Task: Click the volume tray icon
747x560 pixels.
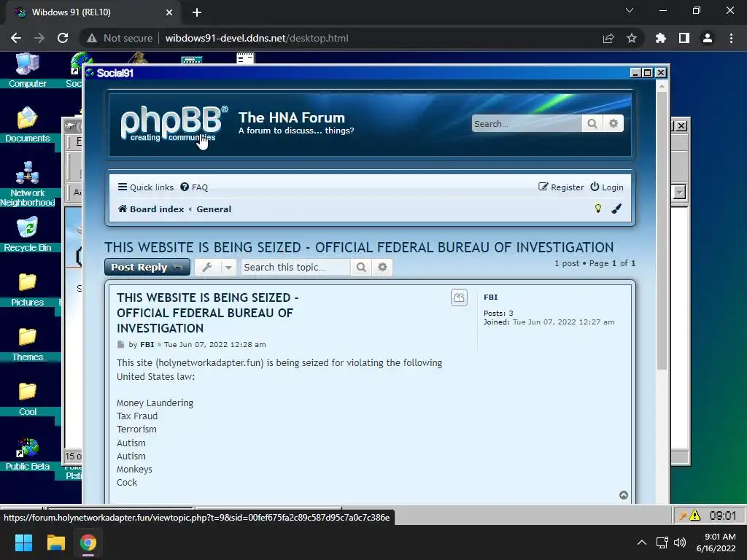Action: click(680, 542)
